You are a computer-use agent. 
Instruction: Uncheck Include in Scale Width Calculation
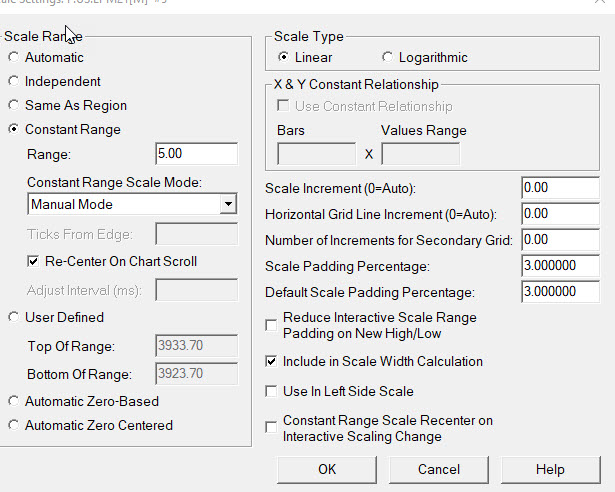point(271,361)
